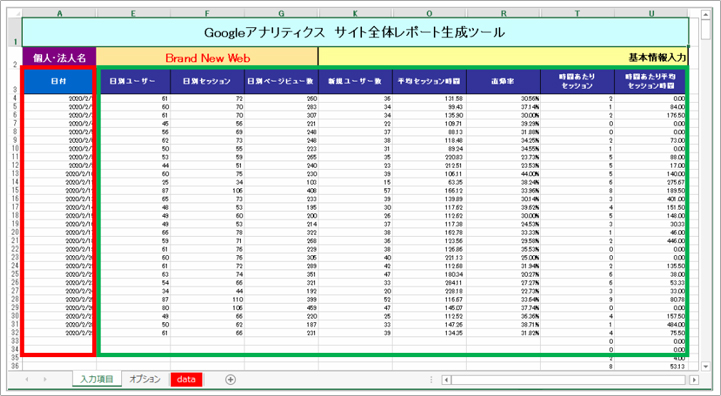Go to previous sheet using left tab arrow
Screen dimensions: 721x396
tap(27, 379)
